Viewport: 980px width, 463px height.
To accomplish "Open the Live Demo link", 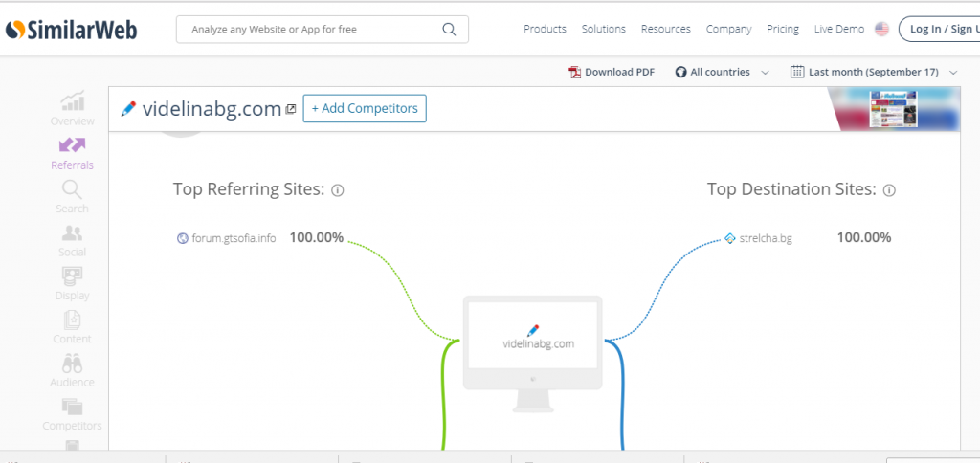I will [x=838, y=29].
